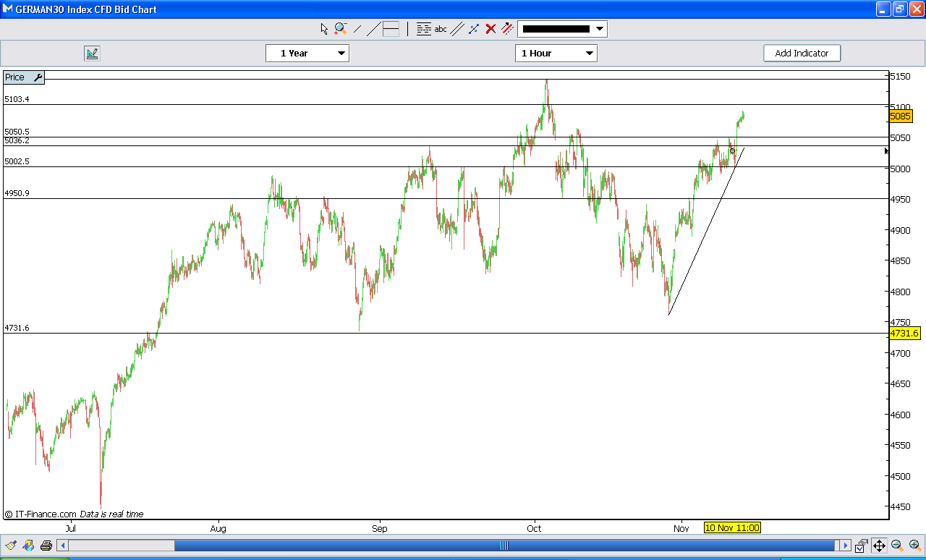Image resolution: width=926 pixels, height=560 pixels.
Task: Pick the vertical line drawing tool
Action: pyautogui.click(x=407, y=29)
